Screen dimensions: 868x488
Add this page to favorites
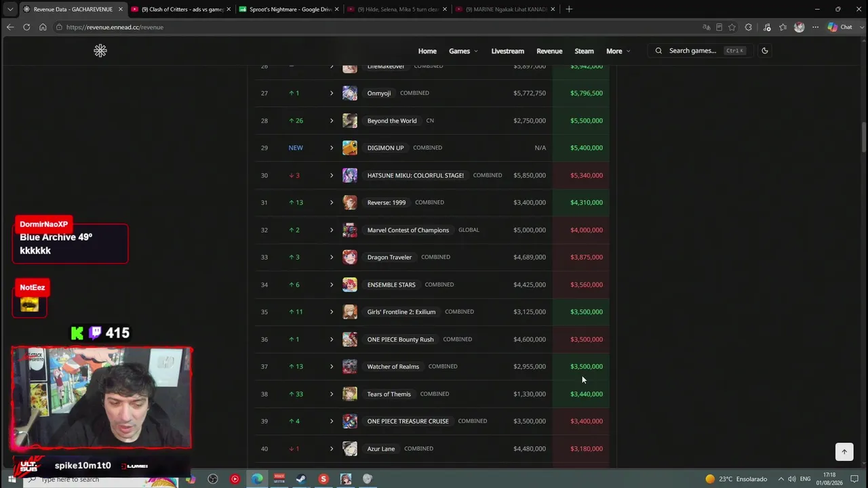(x=732, y=27)
